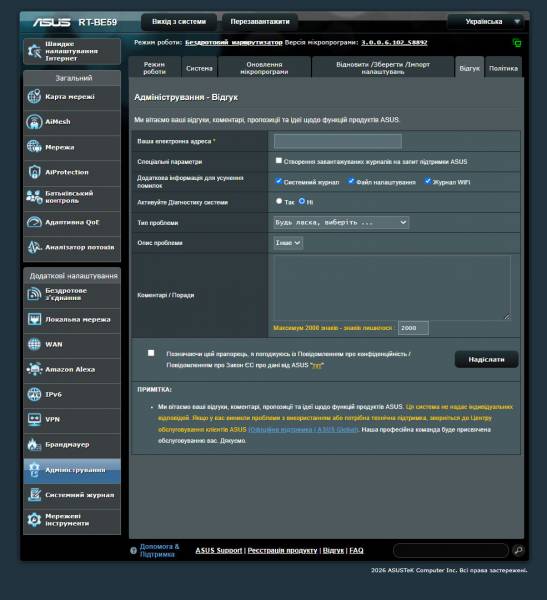This screenshot has height=600, width=547.
Task: Switch to Система tab
Action: [x=199, y=68]
